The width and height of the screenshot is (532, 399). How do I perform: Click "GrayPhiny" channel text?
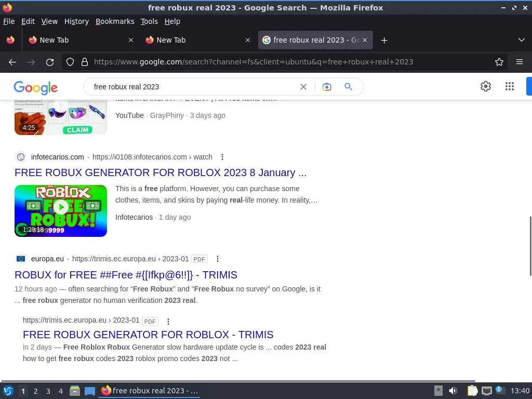[x=167, y=115]
